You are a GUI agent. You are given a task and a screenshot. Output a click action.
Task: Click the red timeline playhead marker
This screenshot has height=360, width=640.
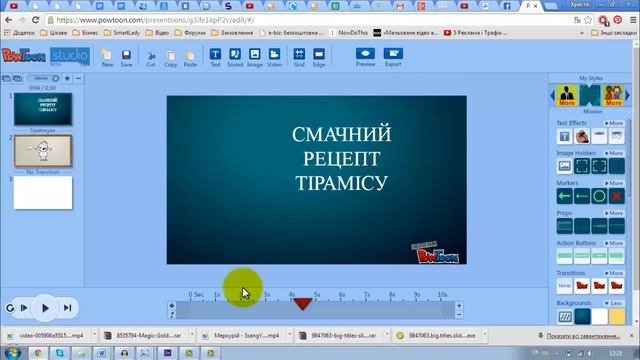pyautogui.click(x=303, y=304)
